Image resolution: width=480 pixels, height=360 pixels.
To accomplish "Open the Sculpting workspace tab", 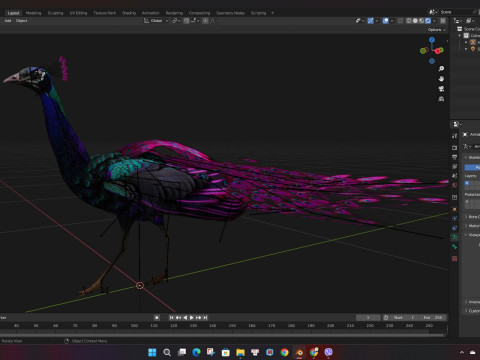I will [55, 13].
